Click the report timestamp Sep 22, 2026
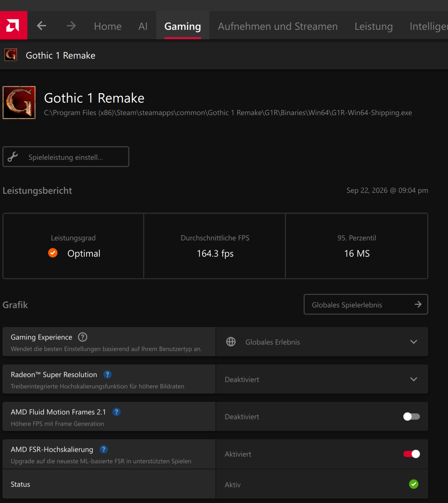Screen dimensions: 448x503 point(387,190)
